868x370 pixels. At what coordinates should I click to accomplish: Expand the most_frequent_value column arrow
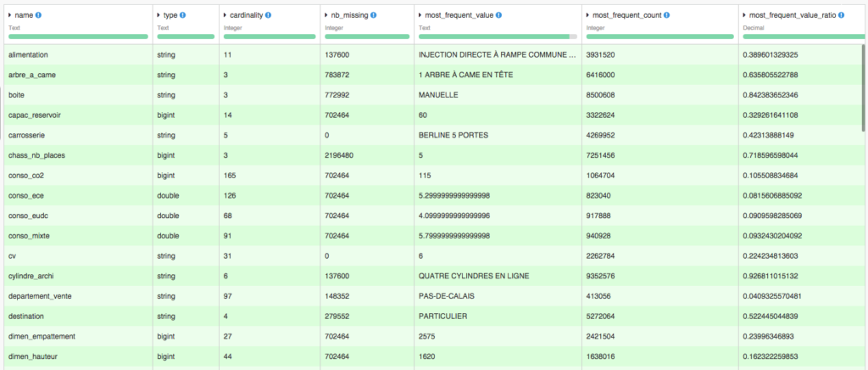coord(421,16)
